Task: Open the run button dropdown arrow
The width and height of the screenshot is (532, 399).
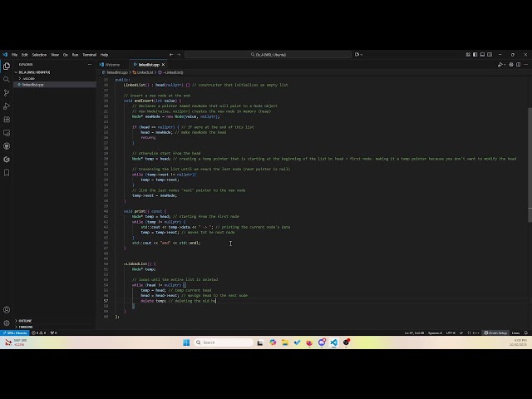Action: (x=505, y=65)
